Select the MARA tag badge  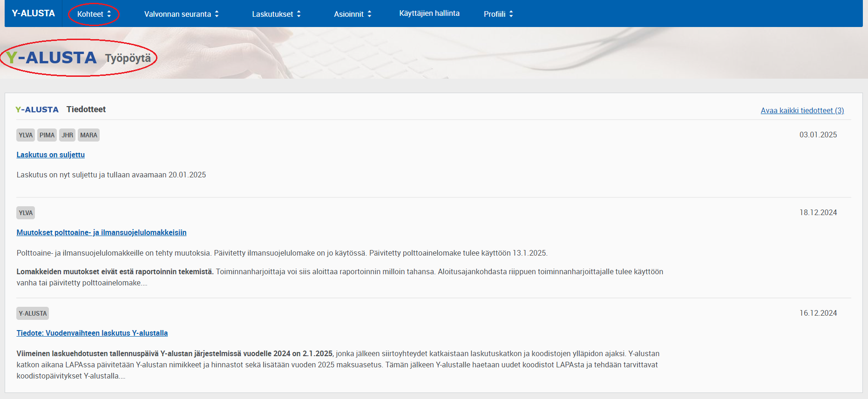pos(88,135)
